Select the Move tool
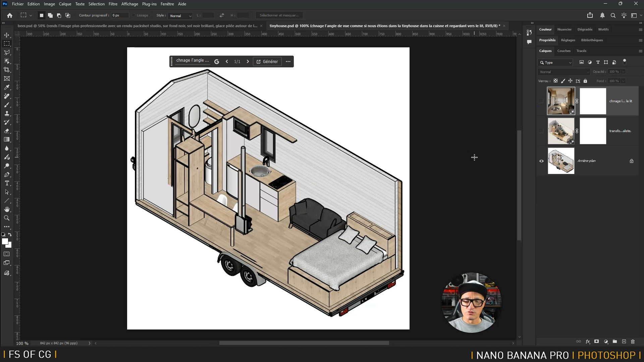 click(7, 35)
